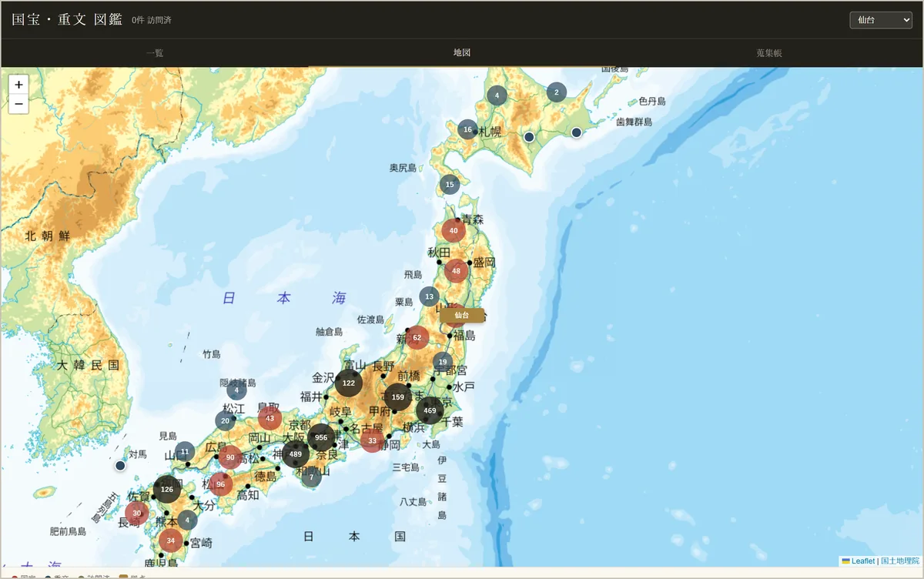Click the 2 cluster in northeastern Hokkaido
The image size is (924, 579).
pos(556,92)
